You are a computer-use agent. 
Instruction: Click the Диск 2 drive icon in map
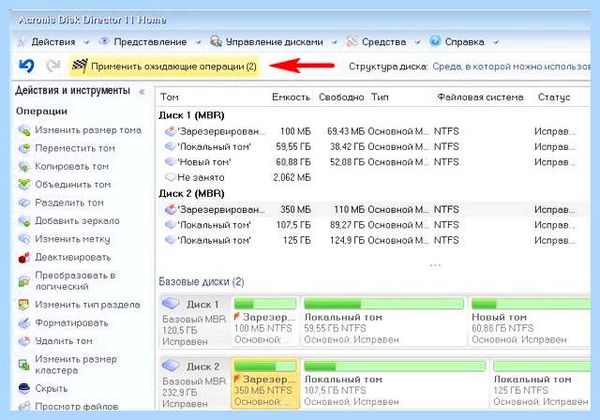[x=171, y=366]
